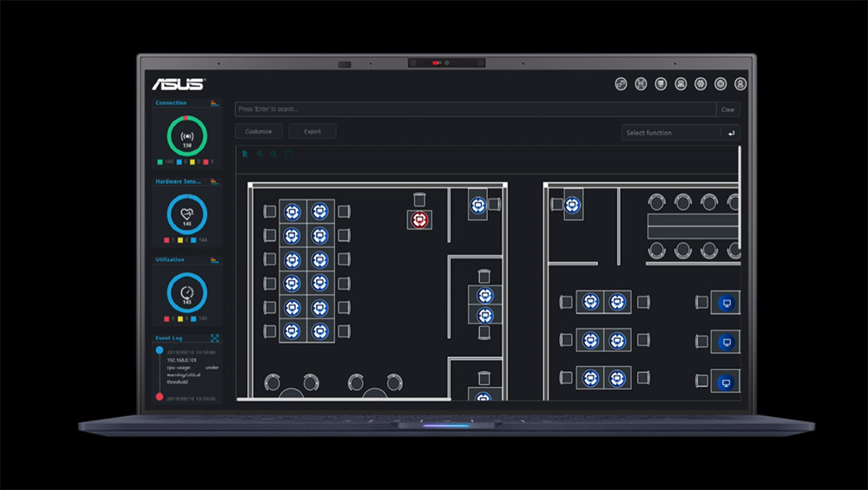This screenshot has height=490, width=868.
Task: Click the Hardware Sensor donut with heart icon
Action: pyautogui.click(x=187, y=214)
